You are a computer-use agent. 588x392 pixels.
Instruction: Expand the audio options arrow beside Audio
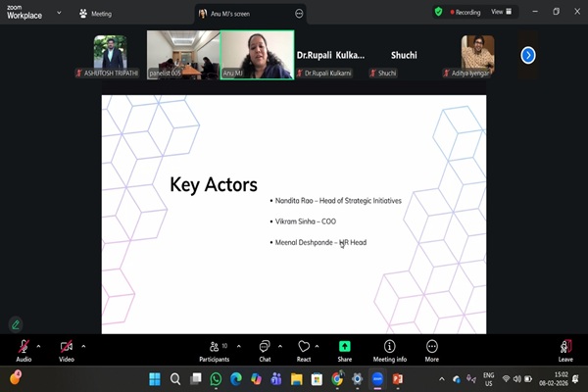pyautogui.click(x=39, y=346)
